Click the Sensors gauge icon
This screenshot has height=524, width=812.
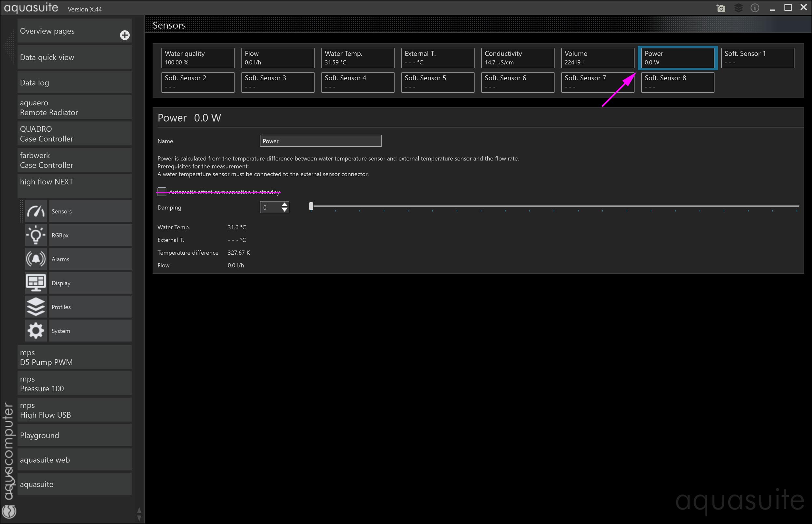click(x=36, y=211)
